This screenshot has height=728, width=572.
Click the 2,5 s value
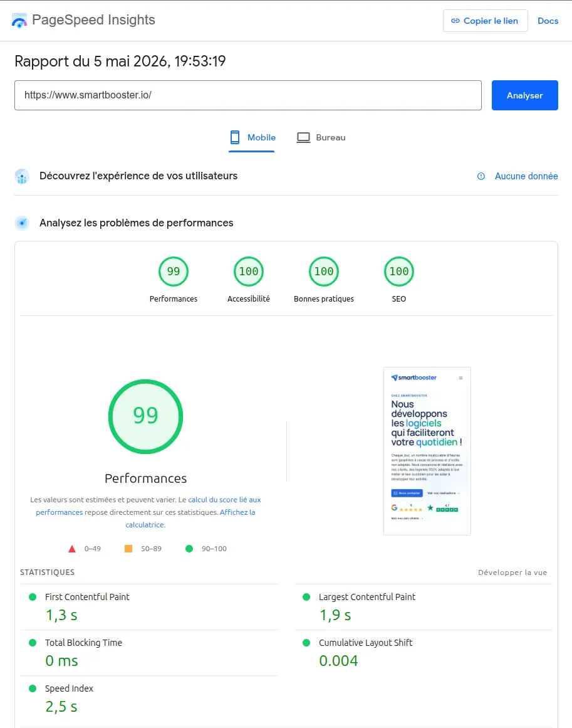coord(61,707)
